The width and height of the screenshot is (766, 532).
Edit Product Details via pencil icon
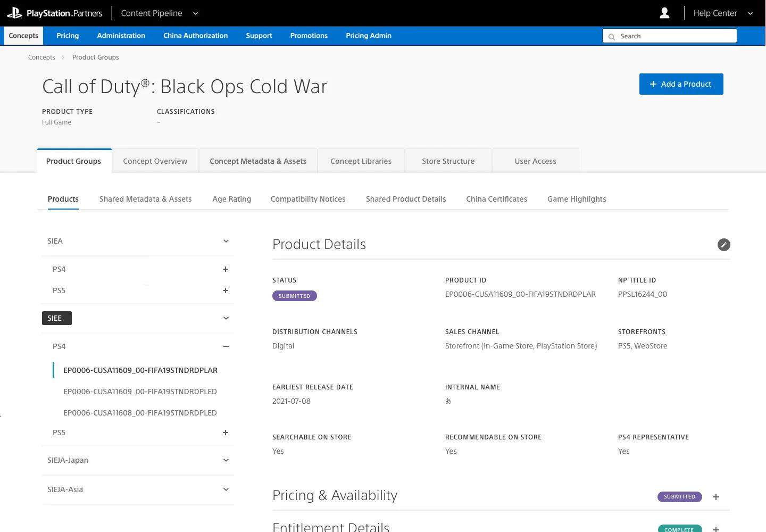(723, 245)
